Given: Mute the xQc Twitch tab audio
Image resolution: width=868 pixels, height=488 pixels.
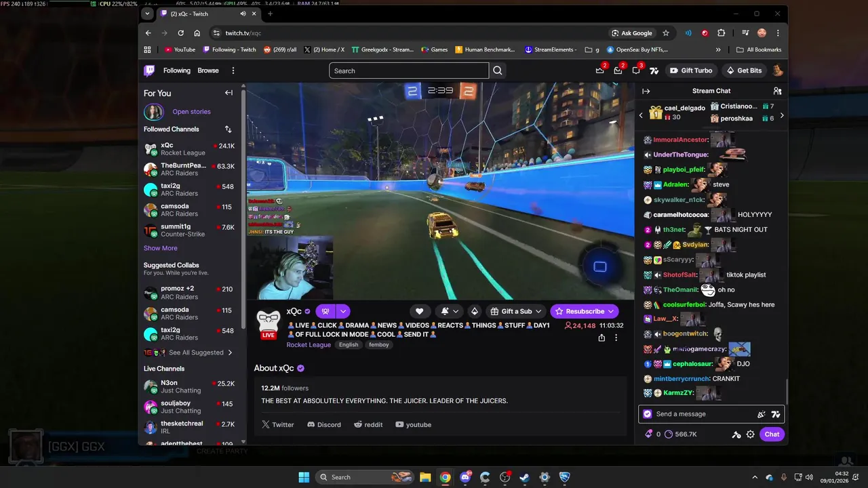Looking at the screenshot, I should tap(243, 14).
